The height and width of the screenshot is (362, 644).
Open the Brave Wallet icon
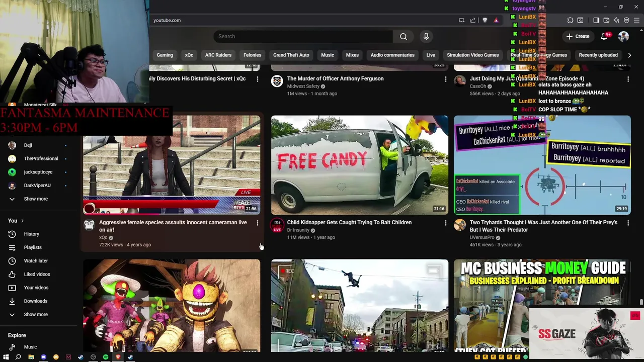(606, 20)
